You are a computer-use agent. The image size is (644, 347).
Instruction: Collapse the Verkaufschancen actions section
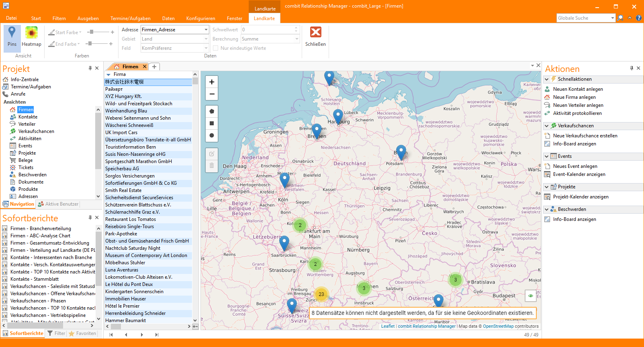547,126
